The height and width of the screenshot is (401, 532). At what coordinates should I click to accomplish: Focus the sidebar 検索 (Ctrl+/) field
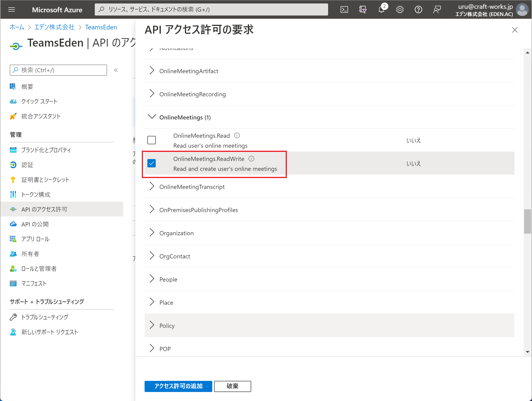pyautogui.click(x=58, y=70)
